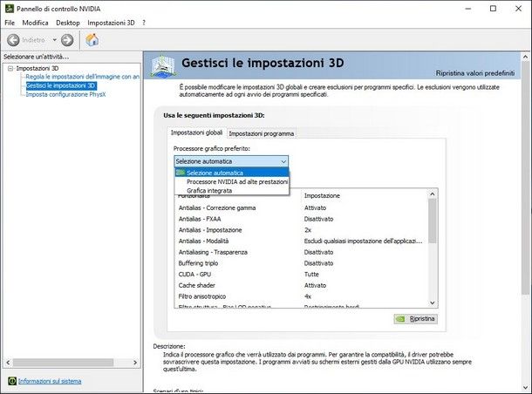The image size is (532, 394).
Task: Select the Buffering triplo row
Action: (301, 263)
